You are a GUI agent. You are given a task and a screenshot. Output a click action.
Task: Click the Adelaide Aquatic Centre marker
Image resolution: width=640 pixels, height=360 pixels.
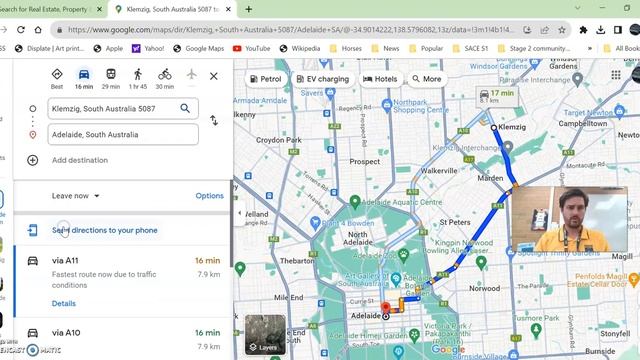pyautogui.click(x=355, y=201)
